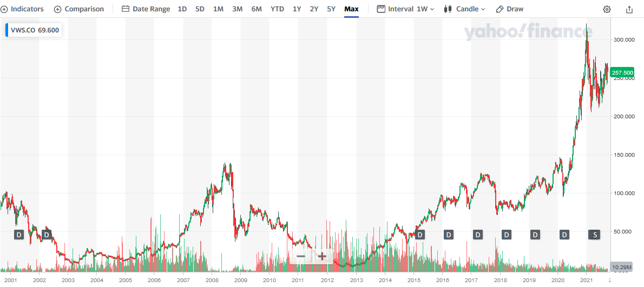644x287 pixels.
Task: Select the 1D range
Action: point(182,9)
